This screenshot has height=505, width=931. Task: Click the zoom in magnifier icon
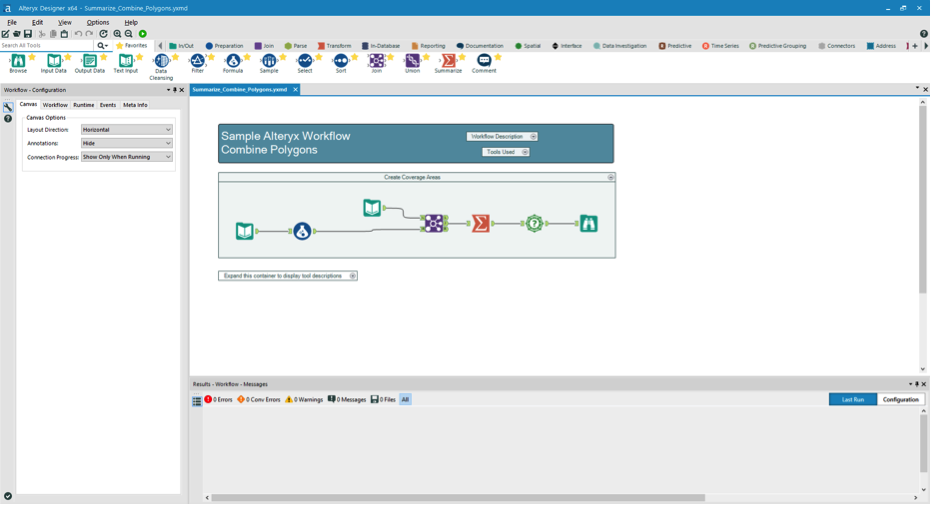tap(118, 34)
